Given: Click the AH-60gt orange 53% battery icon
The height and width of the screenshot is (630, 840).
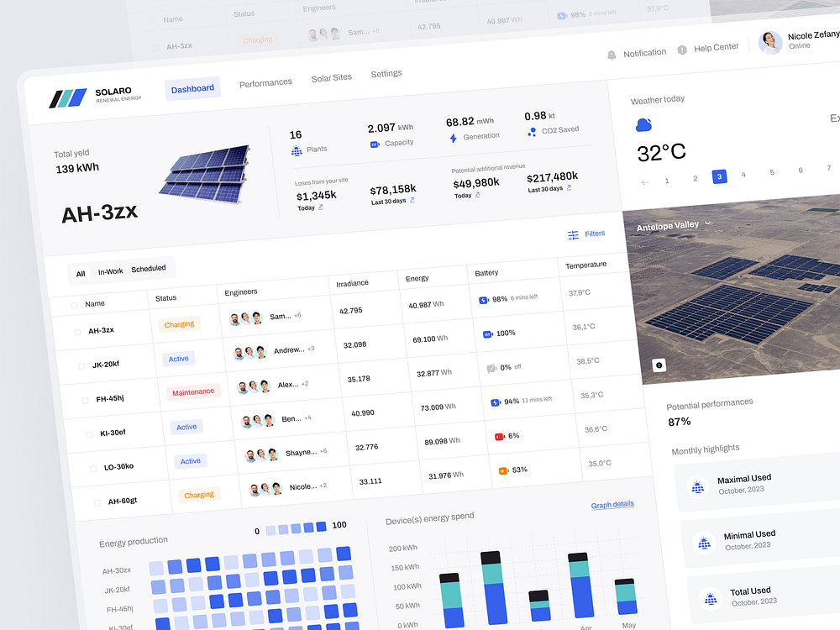Looking at the screenshot, I should 503,471.
